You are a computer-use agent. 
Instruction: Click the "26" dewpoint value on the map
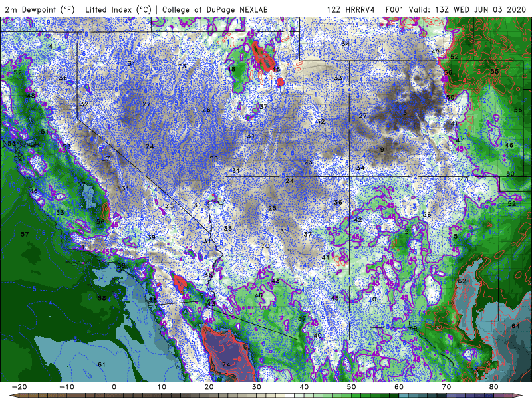pos(206,110)
